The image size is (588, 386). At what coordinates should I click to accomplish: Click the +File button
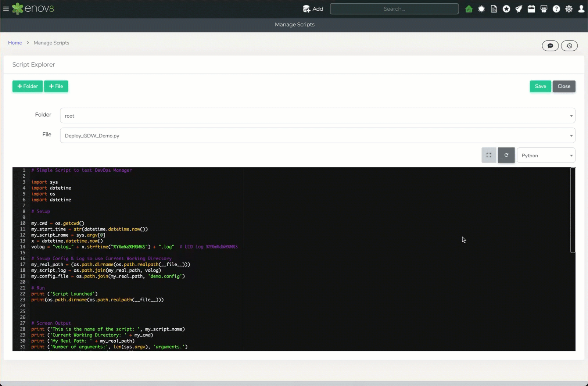click(56, 86)
